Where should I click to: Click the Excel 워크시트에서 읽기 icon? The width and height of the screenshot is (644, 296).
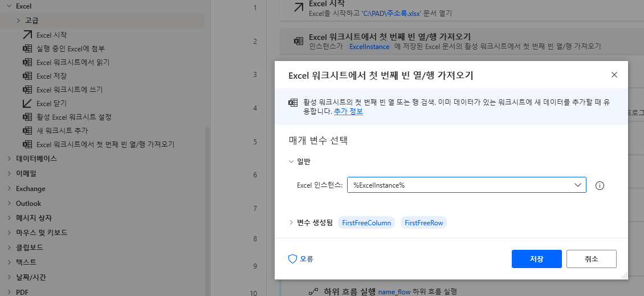pyautogui.click(x=27, y=63)
